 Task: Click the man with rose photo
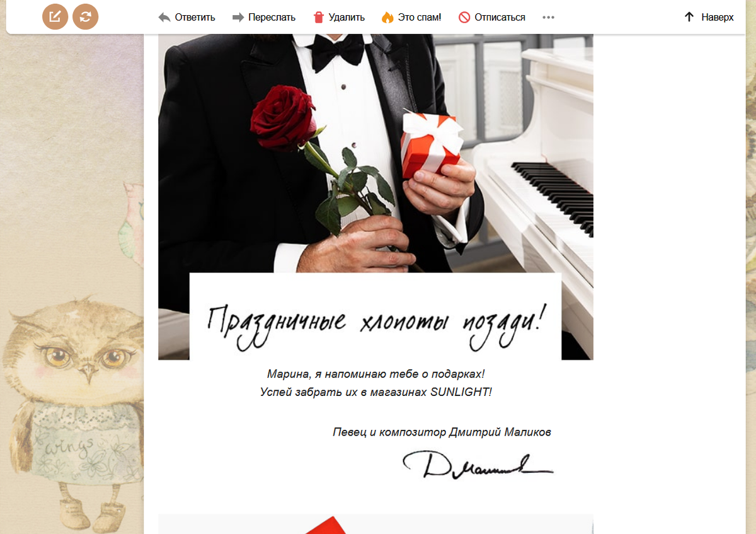pos(375,153)
